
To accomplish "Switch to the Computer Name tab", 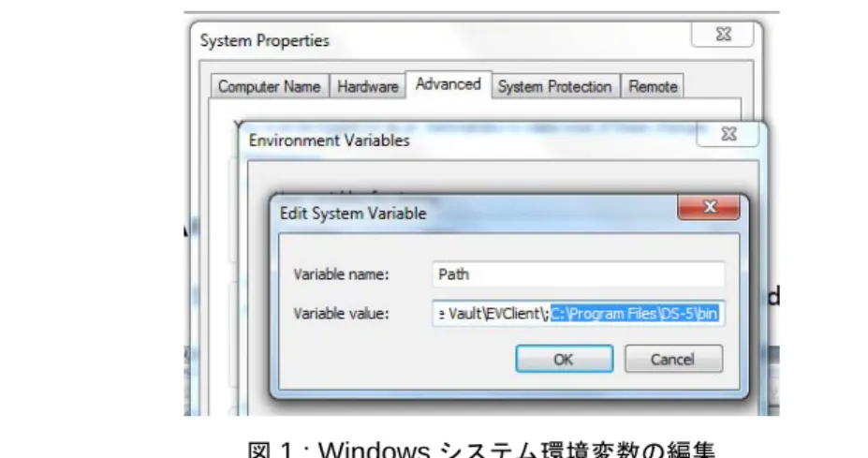I will coord(270,86).
